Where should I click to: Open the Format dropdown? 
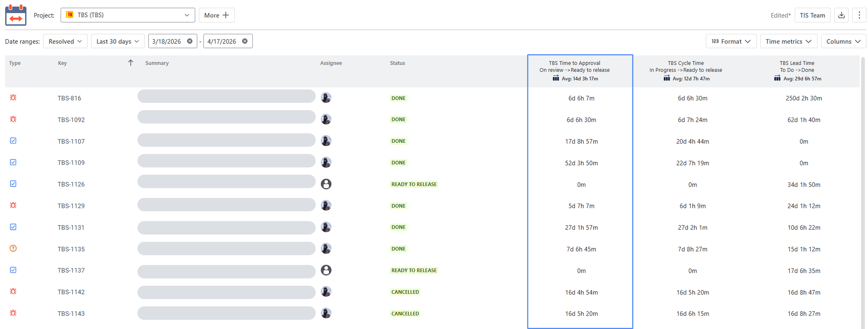731,41
